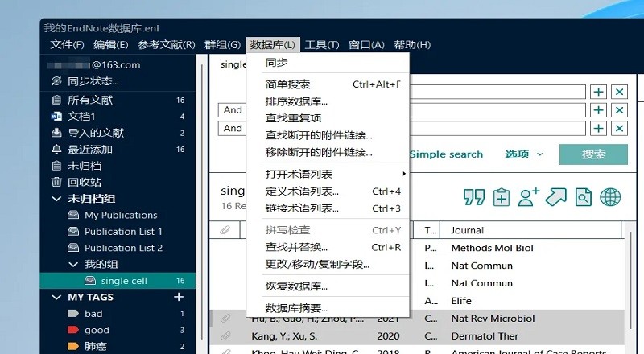Open the 回收站 trash folder
The width and height of the screenshot is (644, 354).
click(x=84, y=182)
